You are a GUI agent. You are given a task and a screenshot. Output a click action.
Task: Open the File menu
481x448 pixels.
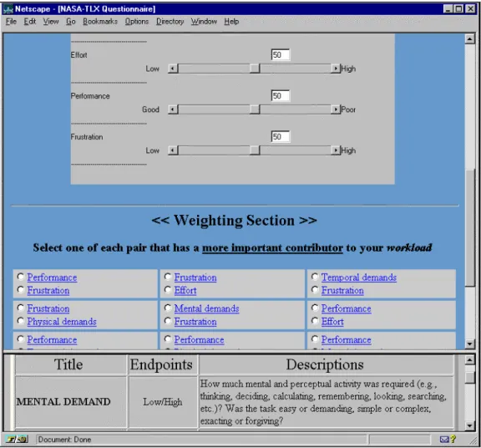point(11,22)
